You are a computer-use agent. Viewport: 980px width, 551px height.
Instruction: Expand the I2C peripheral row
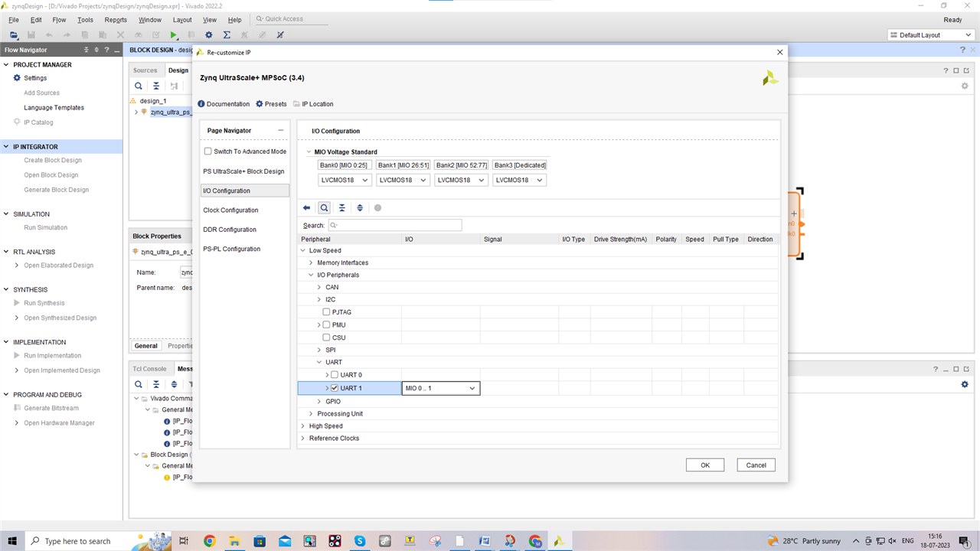point(319,300)
